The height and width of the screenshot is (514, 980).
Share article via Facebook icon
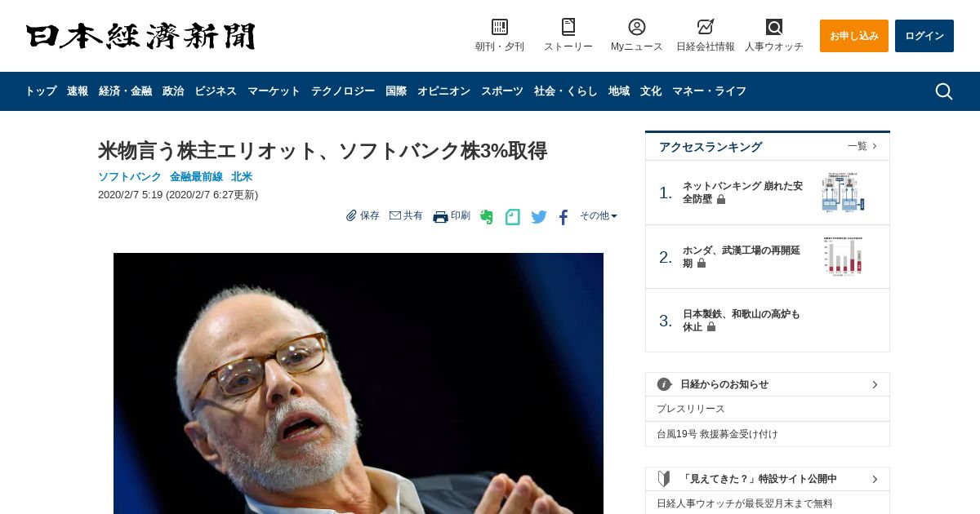(563, 217)
